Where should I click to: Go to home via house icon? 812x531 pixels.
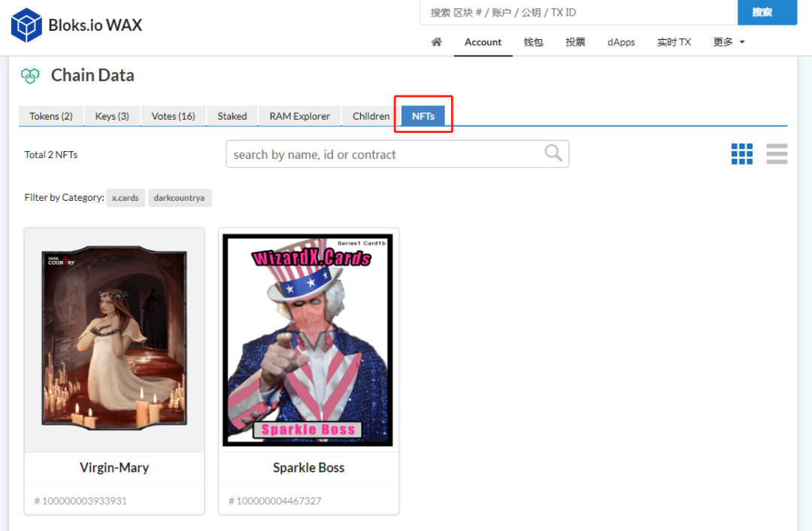pos(436,42)
